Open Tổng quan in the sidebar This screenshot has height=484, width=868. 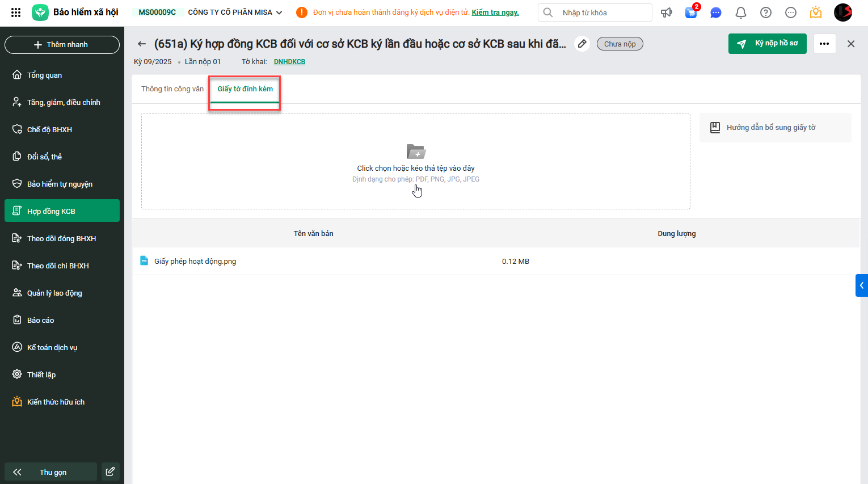(62, 75)
